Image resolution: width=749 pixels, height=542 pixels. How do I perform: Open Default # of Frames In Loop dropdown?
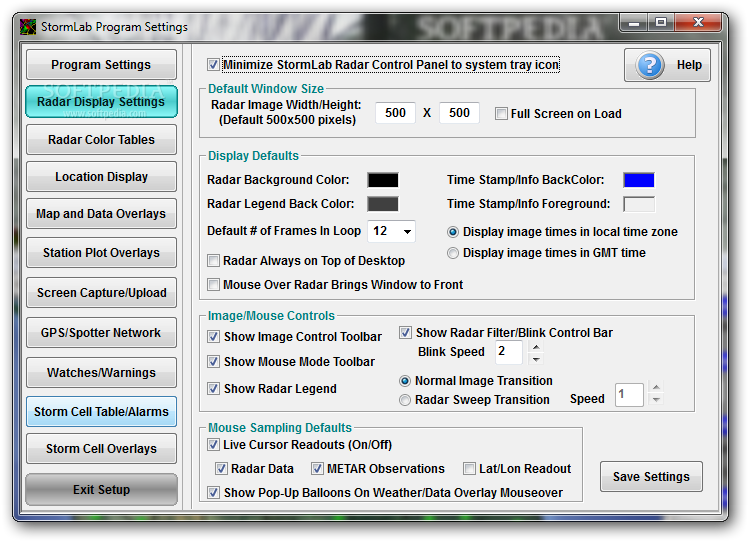(x=407, y=232)
